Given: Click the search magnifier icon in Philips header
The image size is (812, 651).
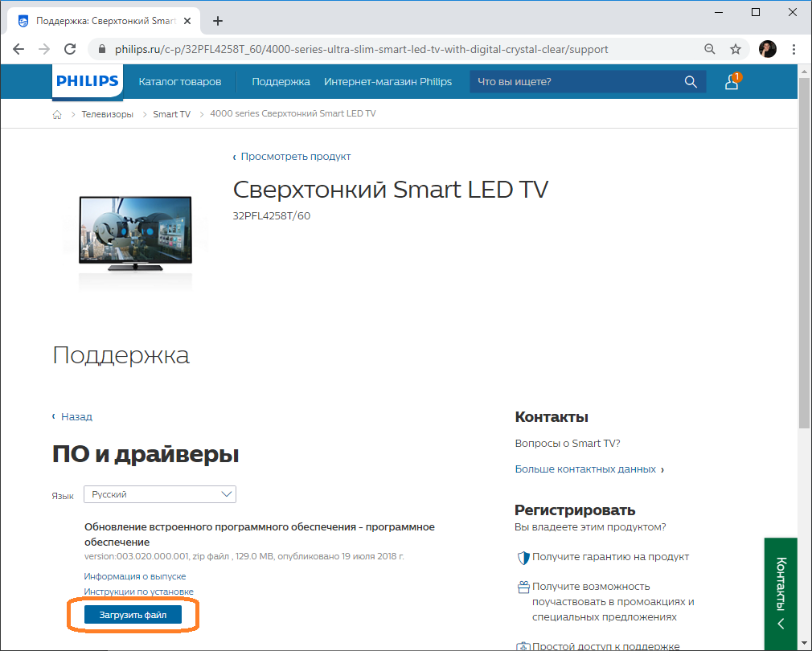Looking at the screenshot, I should coord(691,82).
